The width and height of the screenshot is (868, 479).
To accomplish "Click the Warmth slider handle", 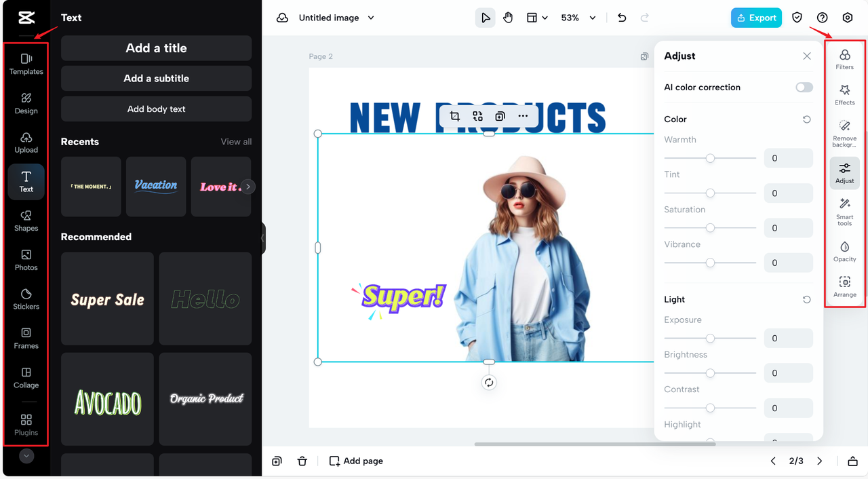I will (710, 158).
